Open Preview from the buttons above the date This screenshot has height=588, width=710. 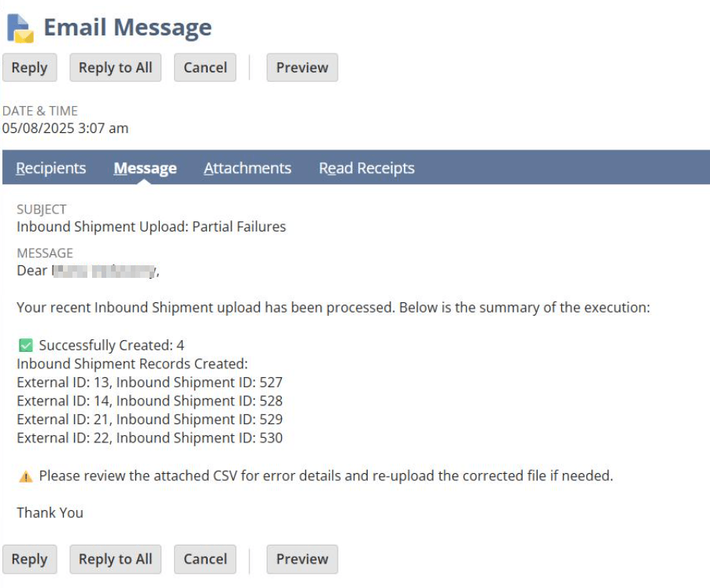pos(302,68)
